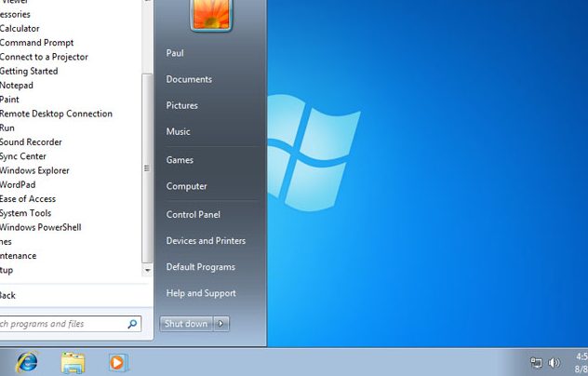
Task: Launch Windows Media Player from the taskbar
Action: click(117, 362)
